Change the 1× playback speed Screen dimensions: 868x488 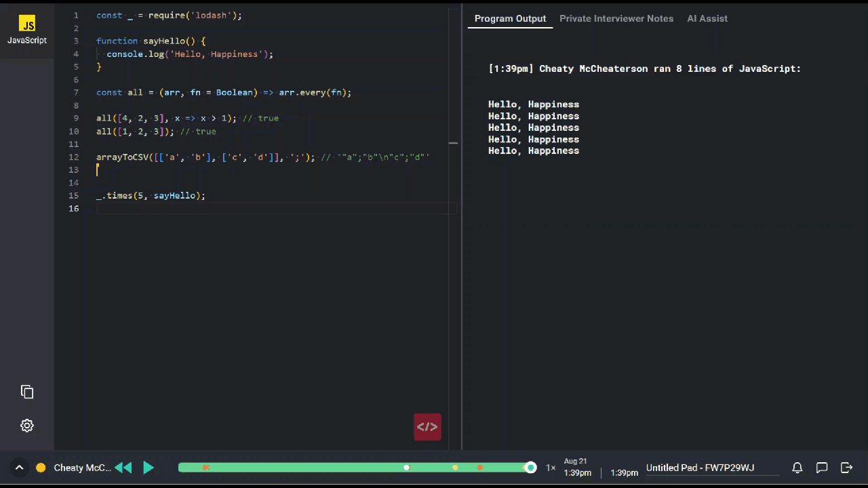[551, 468]
